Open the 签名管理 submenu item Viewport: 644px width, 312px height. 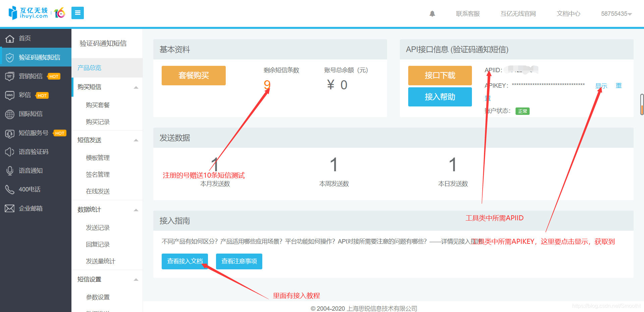pyautogui.click(x=98, y=175)
